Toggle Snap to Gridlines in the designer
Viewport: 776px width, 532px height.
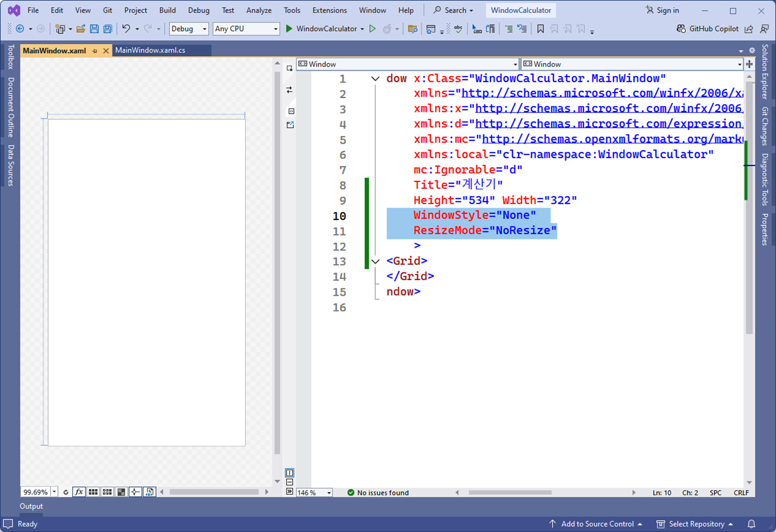pyautogui.click(x=107, y=492)
